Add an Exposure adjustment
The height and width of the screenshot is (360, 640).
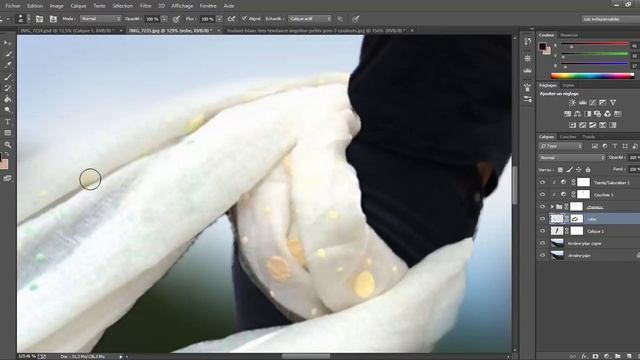[x=602, y=102]
